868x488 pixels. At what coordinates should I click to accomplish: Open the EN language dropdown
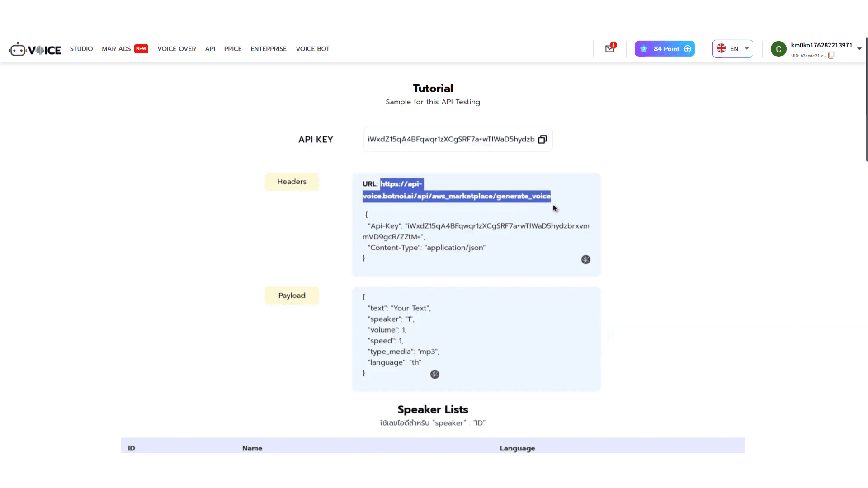pyautogui.click(x=746, y=49)
